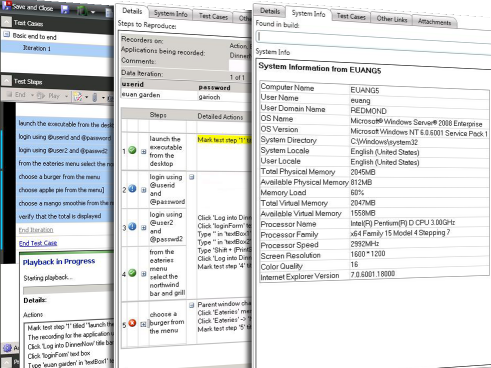This screenshot has height=368, width=491.
Task: Collapse the Test Steps panel
Action: tap(6, 80)
